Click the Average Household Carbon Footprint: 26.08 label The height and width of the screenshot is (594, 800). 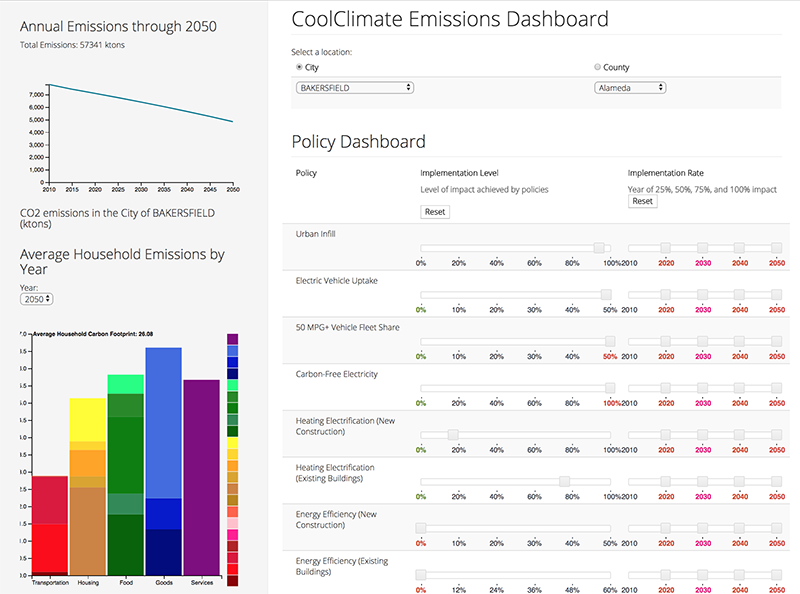pyautogui.click(x=93, y=334)
